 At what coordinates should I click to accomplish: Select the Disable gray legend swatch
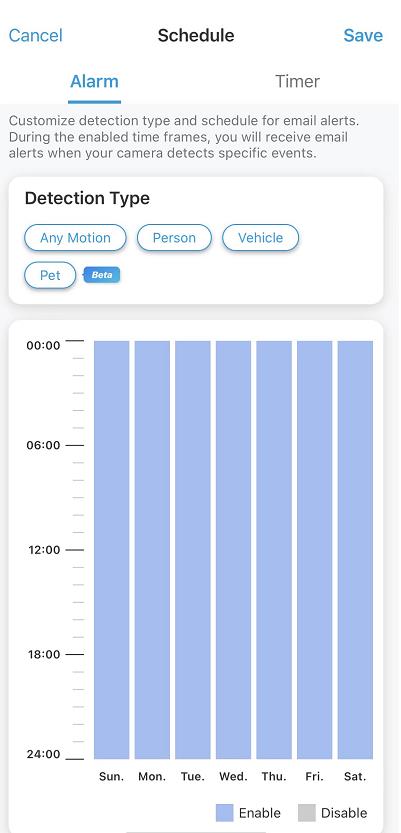point(306,813)
